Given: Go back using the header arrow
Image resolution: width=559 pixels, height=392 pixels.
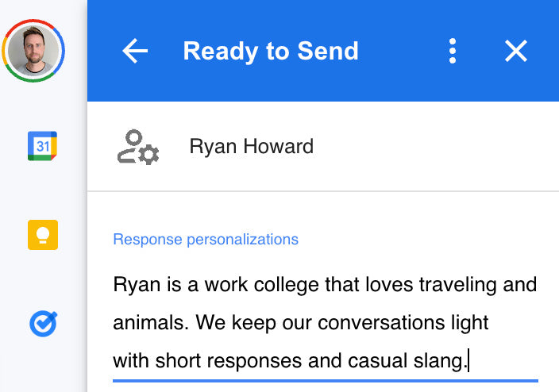Looking at the screenshot, I should tap(135, 52).
